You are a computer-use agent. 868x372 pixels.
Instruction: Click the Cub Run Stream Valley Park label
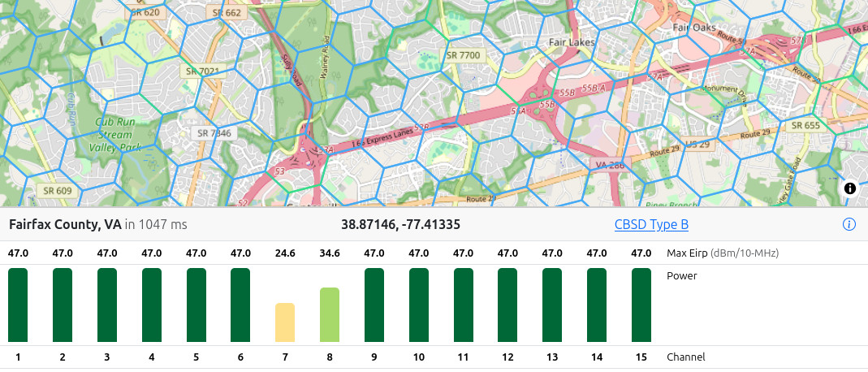(119, 134)
